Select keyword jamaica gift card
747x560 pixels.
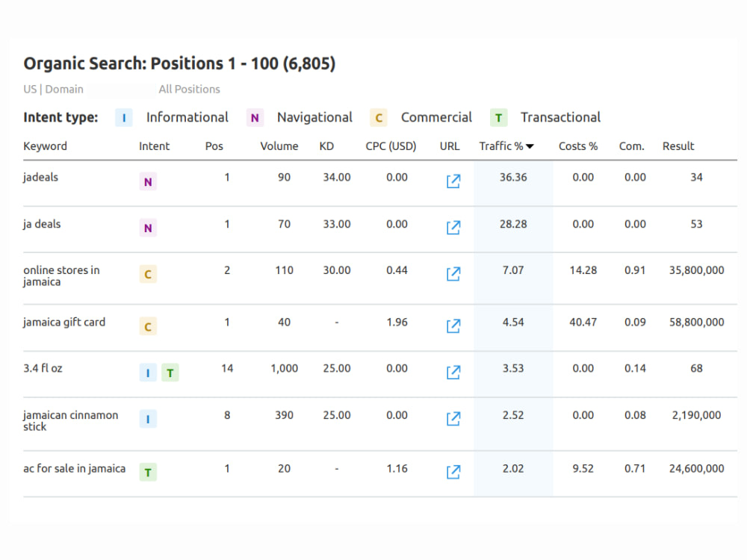[64, 323]
